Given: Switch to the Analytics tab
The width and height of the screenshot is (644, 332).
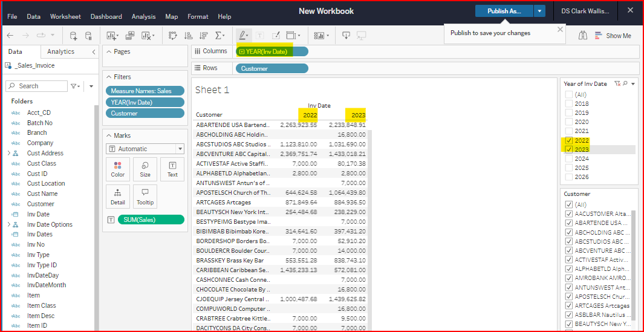Looking at the screenshot, I should tap(60, 52).
